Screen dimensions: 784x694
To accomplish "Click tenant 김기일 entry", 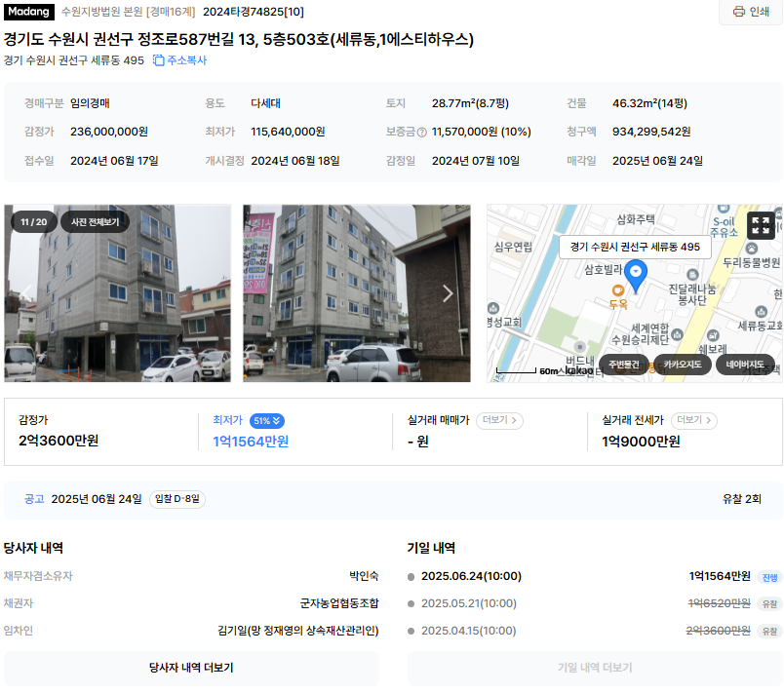I will point(297,631).
